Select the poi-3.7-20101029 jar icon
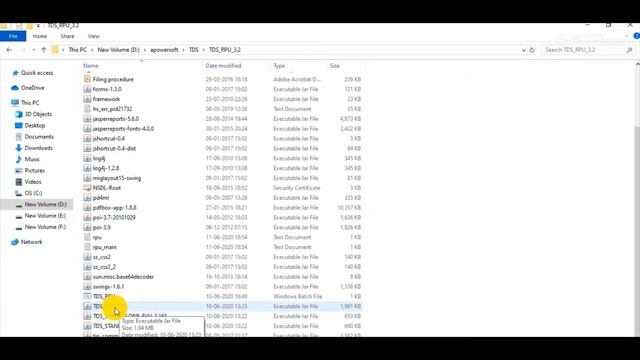 click(87, 218)
